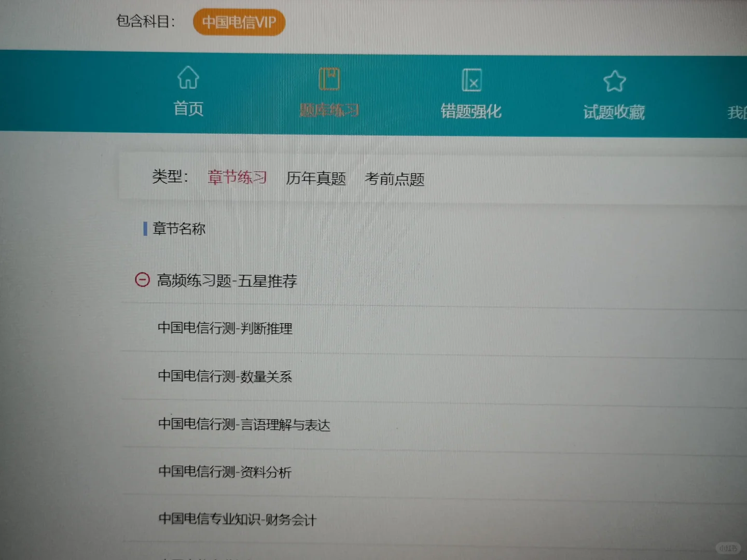Viewport: 747px width, 560px height.
Task: Click the star favorites icon
Action: point(615,81)
